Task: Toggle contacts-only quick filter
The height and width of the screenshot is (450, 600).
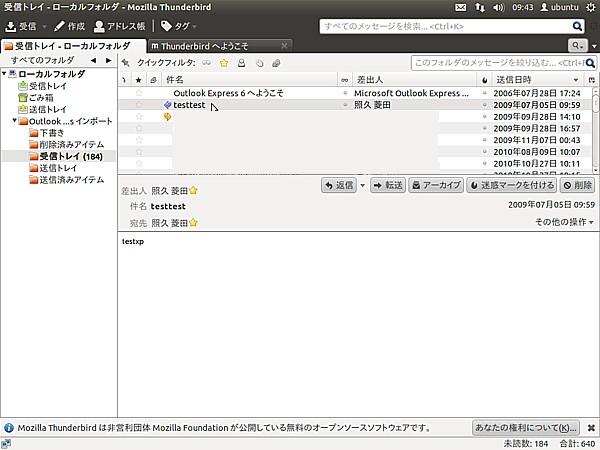Action: pyautogui.click(x=241, y=63)
